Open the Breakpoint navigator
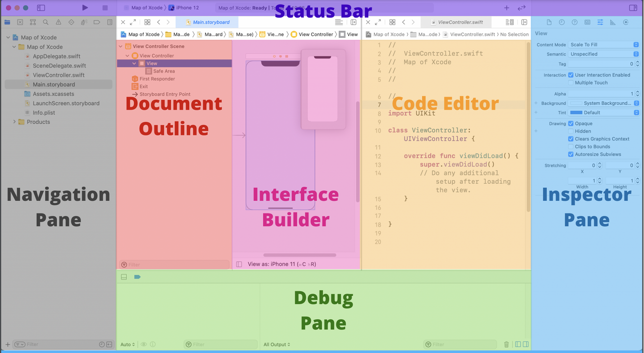 (97, 22)
